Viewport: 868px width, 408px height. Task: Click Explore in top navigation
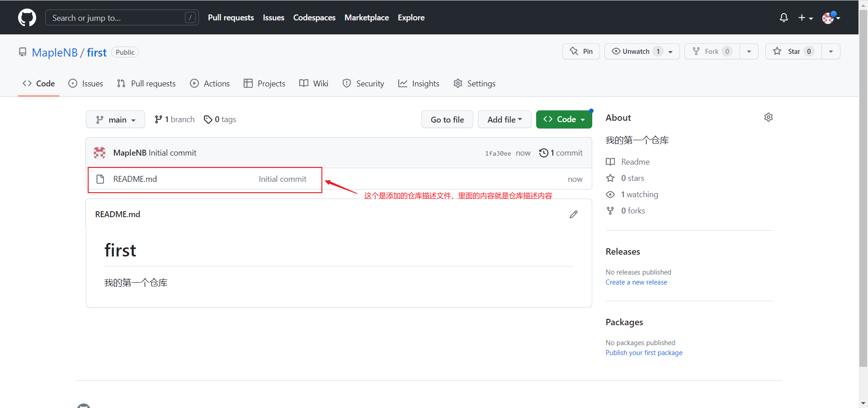click(411, 18)
